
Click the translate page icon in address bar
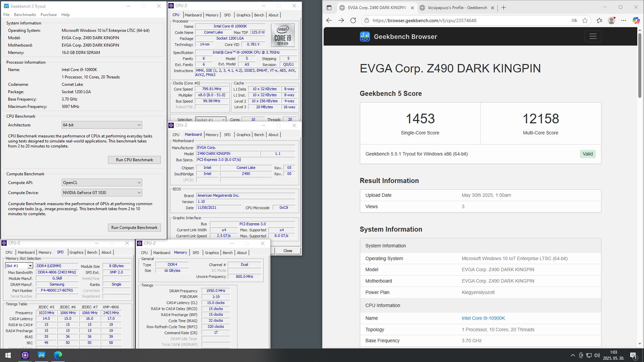tap(574, 20)
